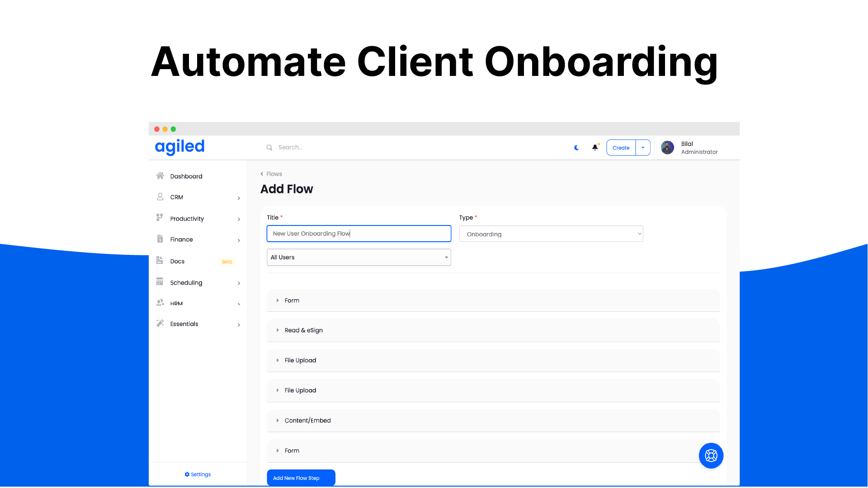Image resolution: width=868 pixels, height=488 pixels.
Task: Select the Finance section icon
Action: pos(160,239)
